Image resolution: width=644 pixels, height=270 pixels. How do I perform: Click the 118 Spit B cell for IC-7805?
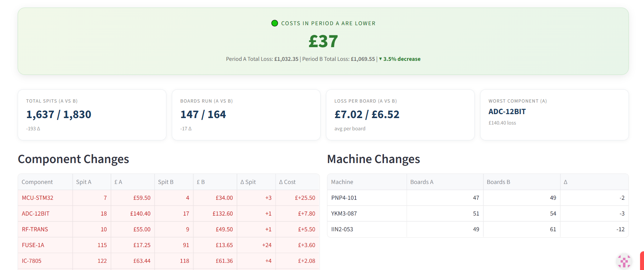[x=174, y=261]
